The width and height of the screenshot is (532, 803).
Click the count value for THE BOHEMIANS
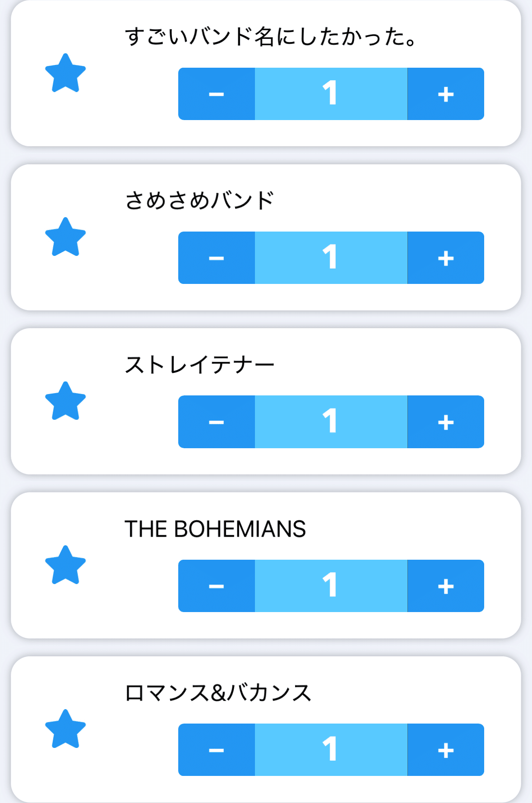331,586
